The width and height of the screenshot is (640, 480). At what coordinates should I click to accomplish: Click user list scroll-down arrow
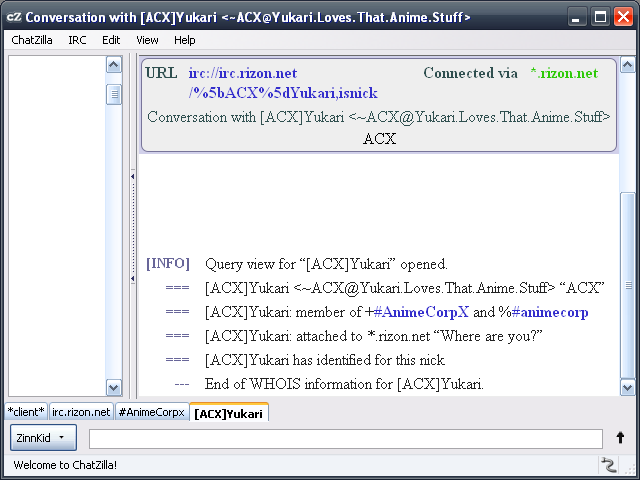[x=114, y=388]
